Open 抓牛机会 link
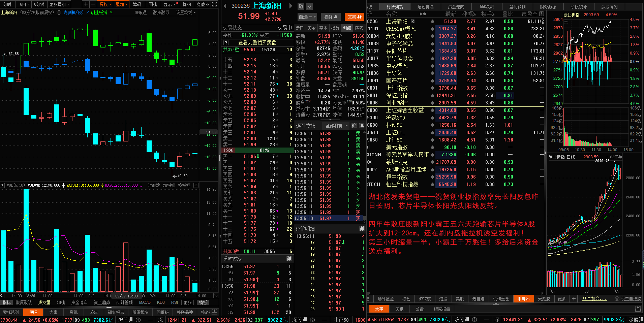 point(594,299)
